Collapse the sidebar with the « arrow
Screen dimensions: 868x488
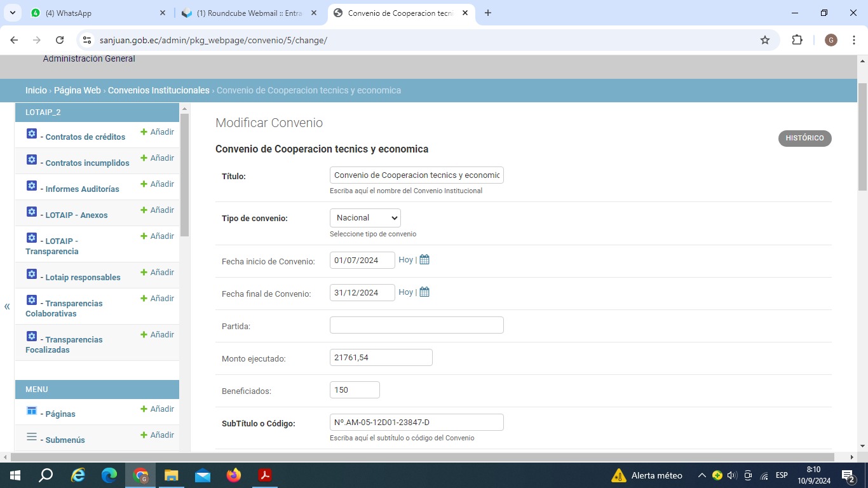click(x=7, y=307)
